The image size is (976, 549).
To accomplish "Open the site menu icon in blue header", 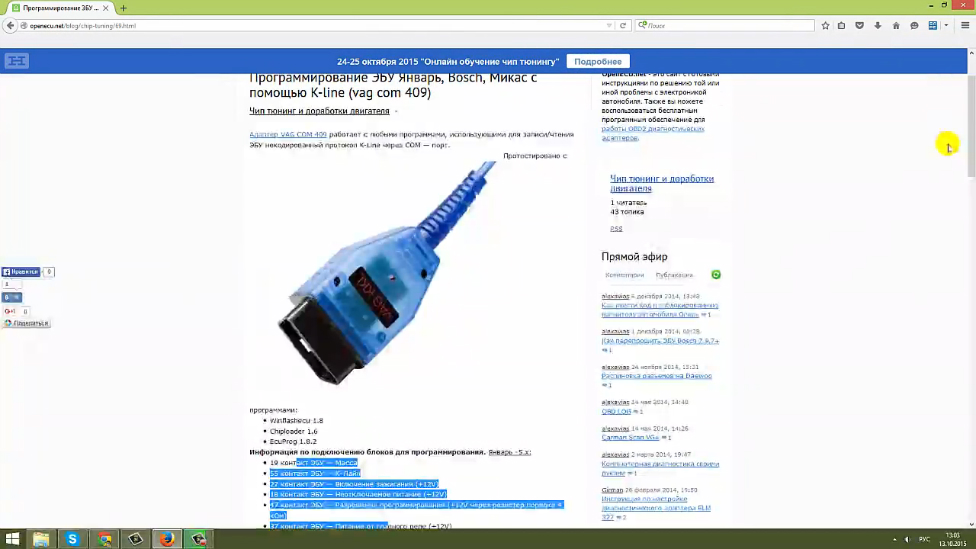I will pos(16,61).
